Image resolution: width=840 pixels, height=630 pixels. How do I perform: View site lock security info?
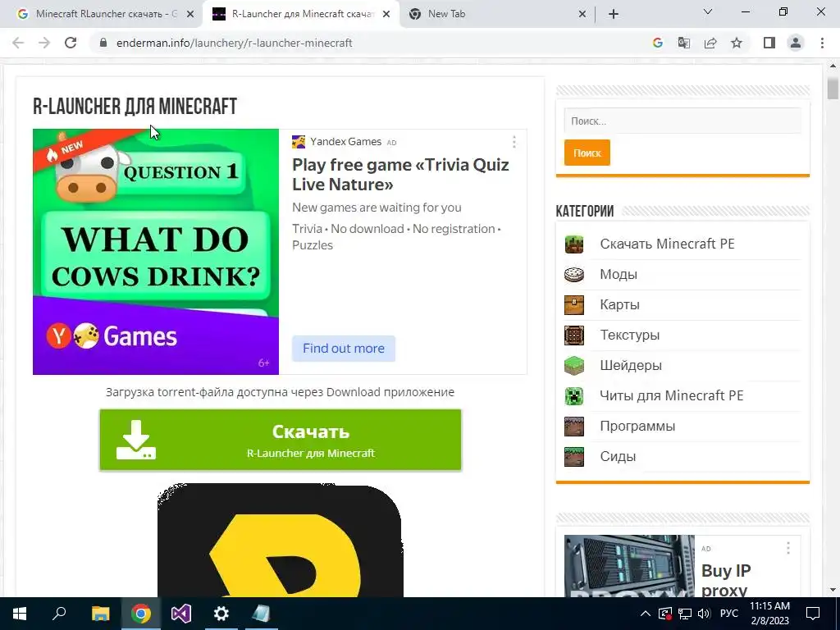tap(103, 43)
